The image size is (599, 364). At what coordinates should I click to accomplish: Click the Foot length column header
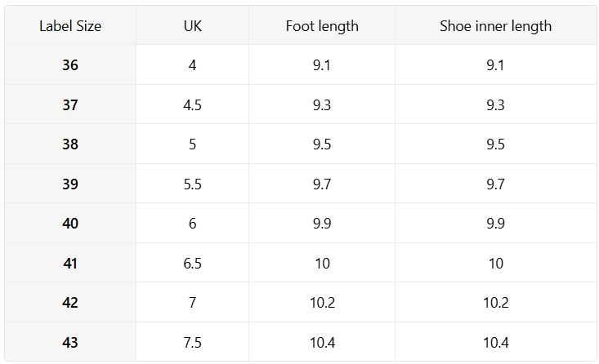coord(322,26)
